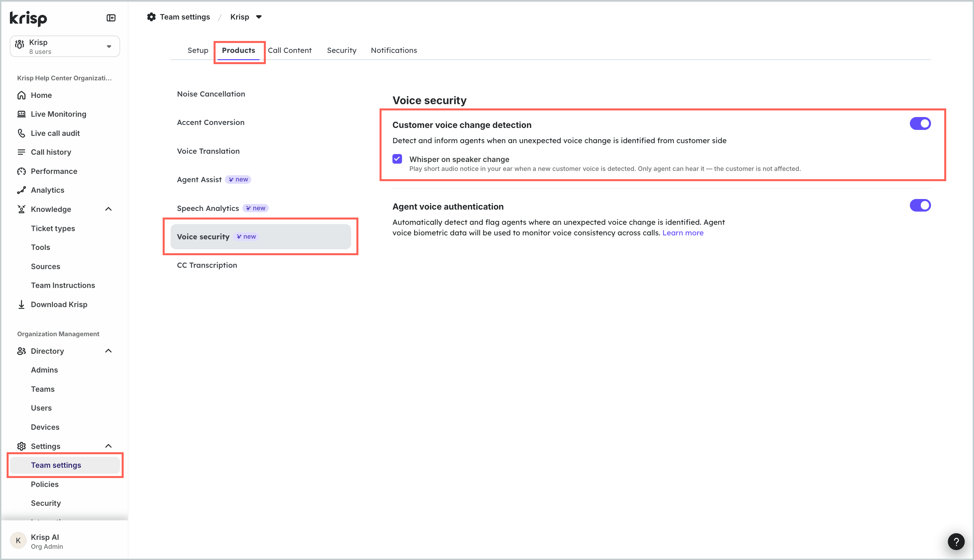974x560 pixels.
Task: Toggle Customer voice change detection switch
Action: pos(920,124)
